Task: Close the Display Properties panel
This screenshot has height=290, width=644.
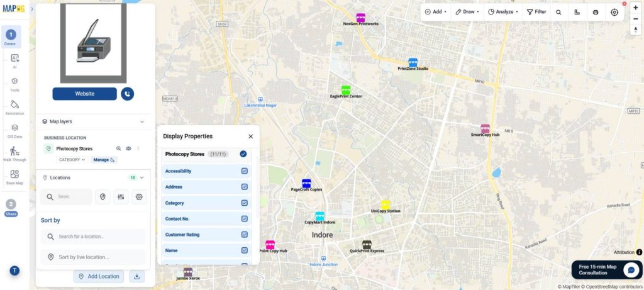Action: (250, 137)
